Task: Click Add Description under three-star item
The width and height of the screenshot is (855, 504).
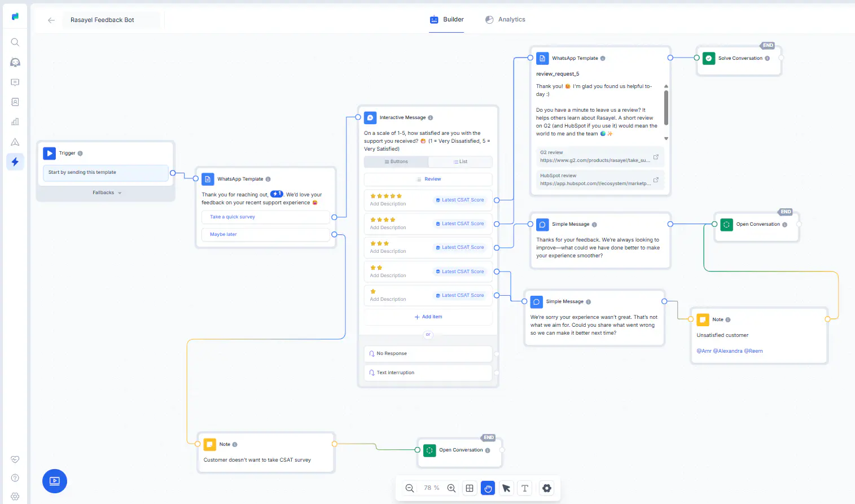Action: [388, 251]
